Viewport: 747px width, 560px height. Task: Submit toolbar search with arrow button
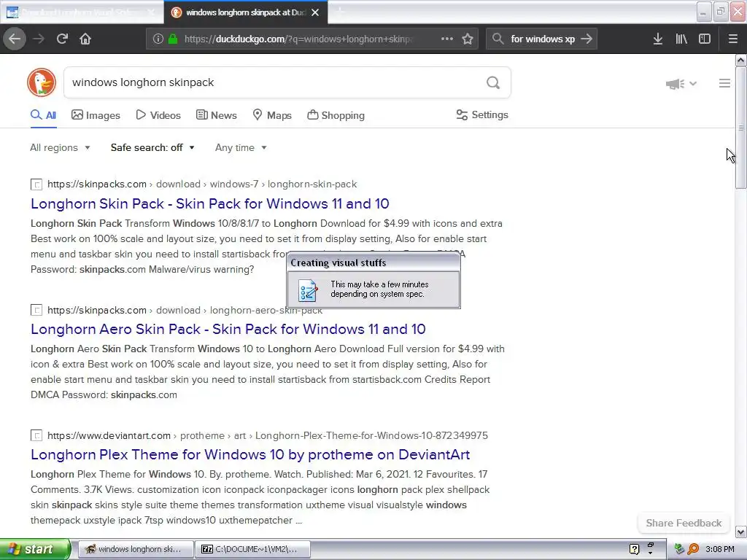tap(587, 39)
